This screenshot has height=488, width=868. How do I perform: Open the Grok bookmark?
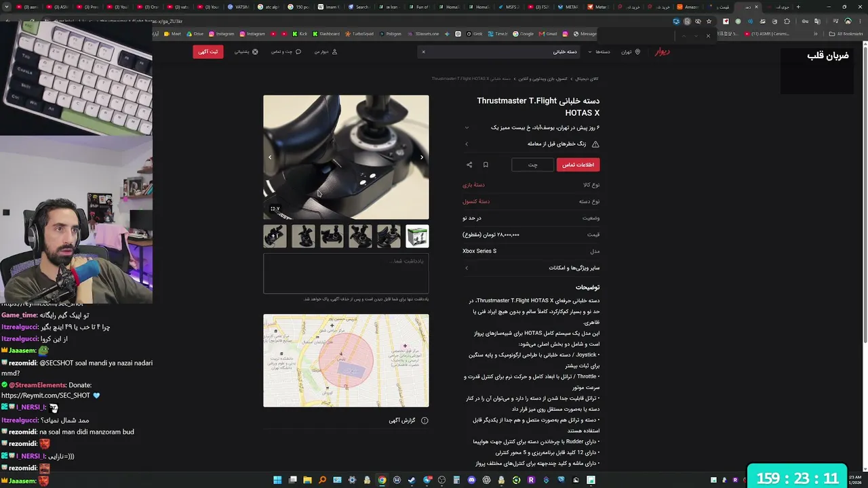coord(474,34)
